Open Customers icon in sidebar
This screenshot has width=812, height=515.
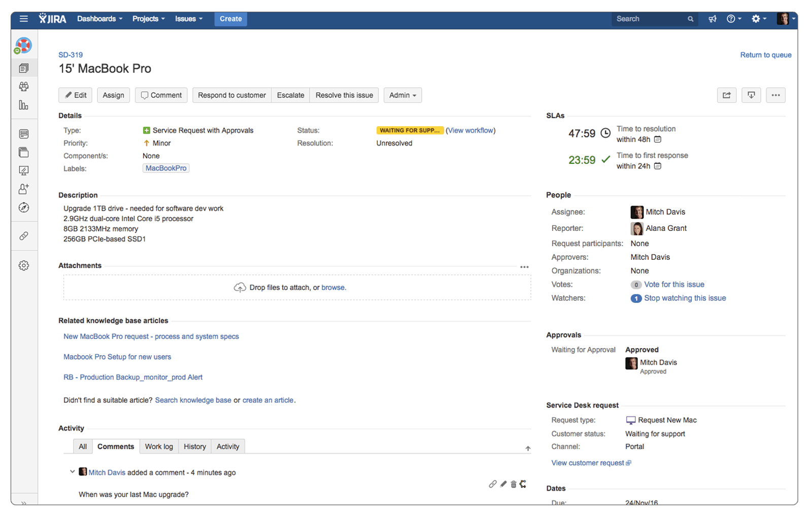point(23,87)
